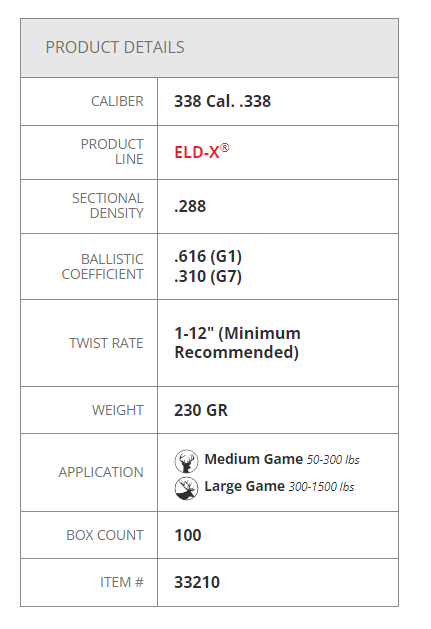Viewport: 431px width, 629px height.
Task: Click the CALIBER row label
Action: (117, 101)
